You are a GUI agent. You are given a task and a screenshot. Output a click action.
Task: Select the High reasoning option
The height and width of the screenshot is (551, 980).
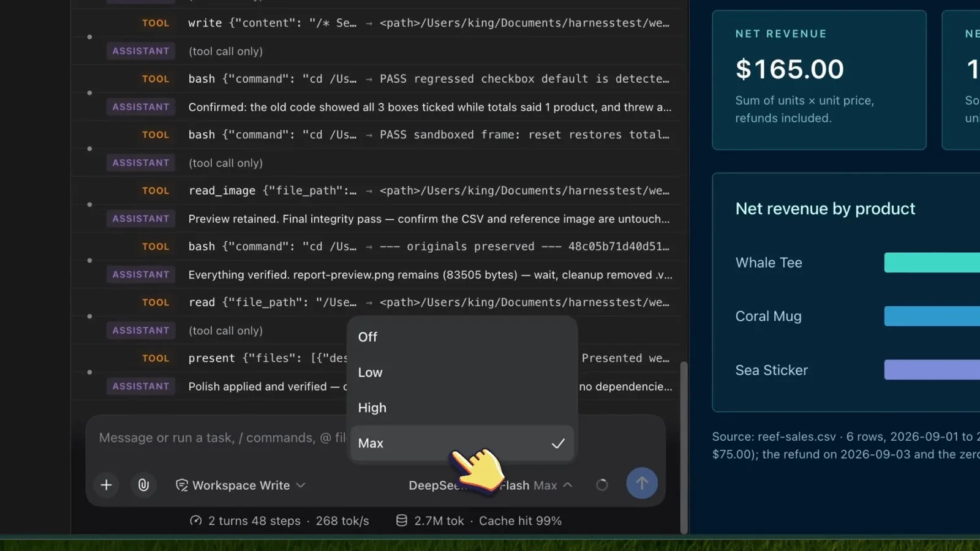(x=462, y=408)
